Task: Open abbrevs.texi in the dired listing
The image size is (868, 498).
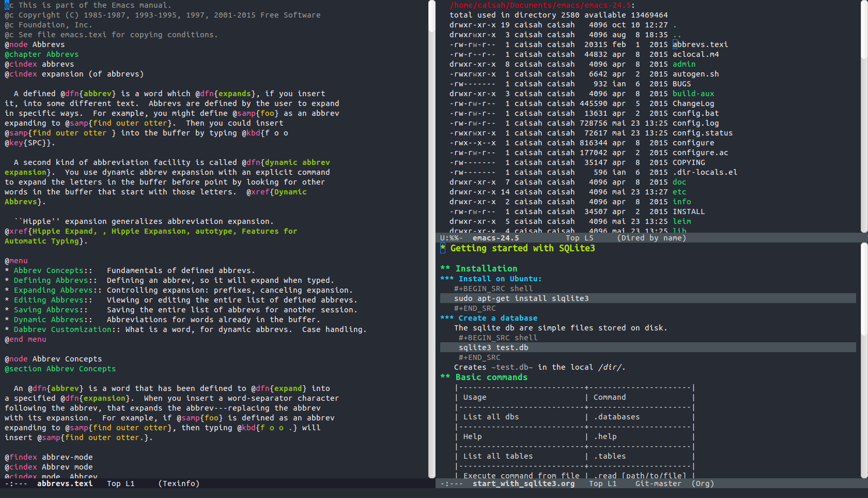Action: (x=700, y=44)
